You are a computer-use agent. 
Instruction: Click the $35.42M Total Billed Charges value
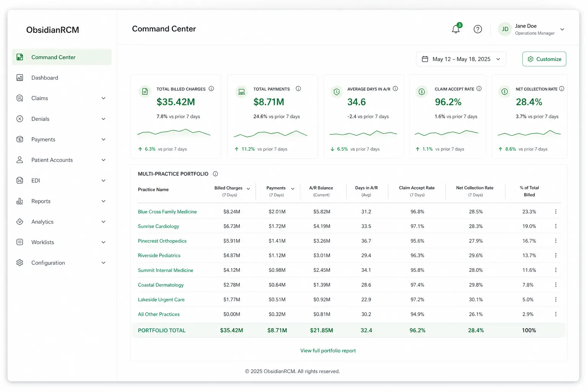click(x=176, y=102)
